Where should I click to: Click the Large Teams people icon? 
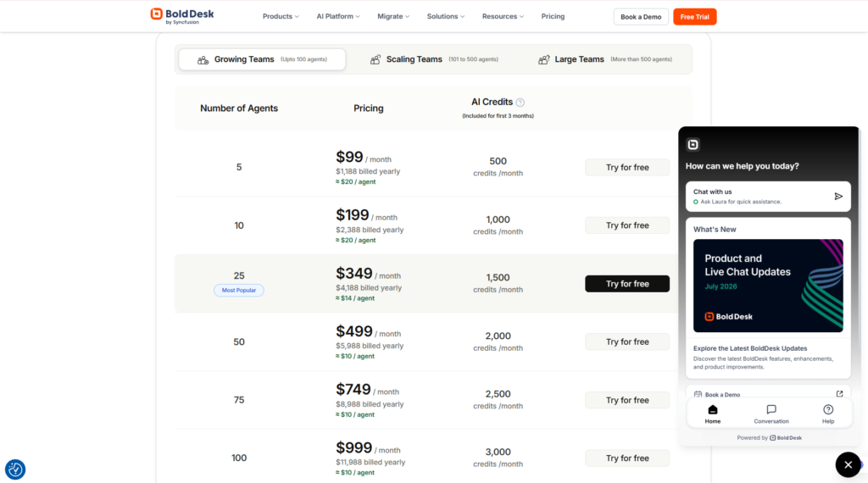[x=543, y=60]
